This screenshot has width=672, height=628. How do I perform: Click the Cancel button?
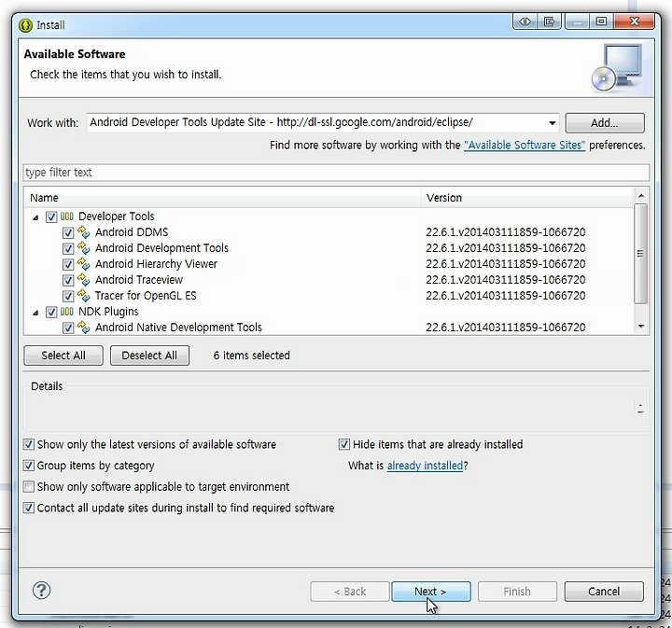[x=604, y=592]
